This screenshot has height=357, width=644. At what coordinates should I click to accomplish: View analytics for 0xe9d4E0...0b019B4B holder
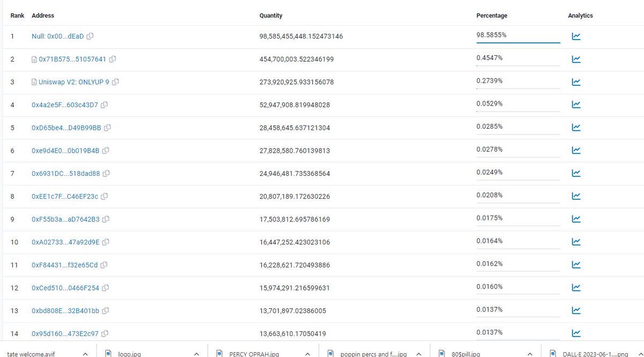coord(576,151)
